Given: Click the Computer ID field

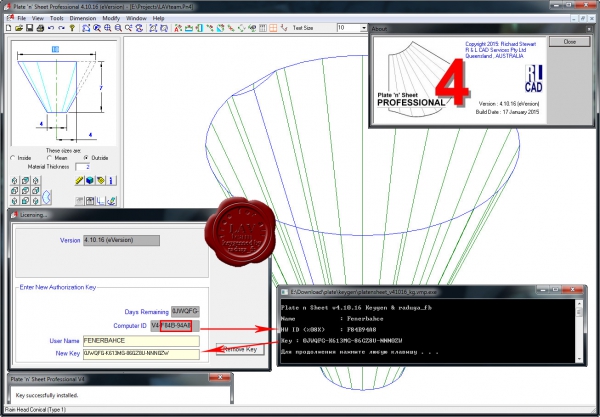Looking at the screenshot, I should [x=175, y=326].
